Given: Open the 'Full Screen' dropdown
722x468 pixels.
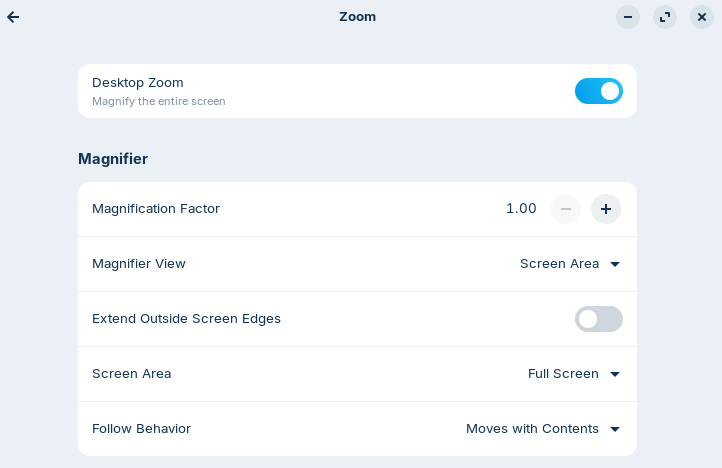Looking at the screenshot, I should [564, 374].
